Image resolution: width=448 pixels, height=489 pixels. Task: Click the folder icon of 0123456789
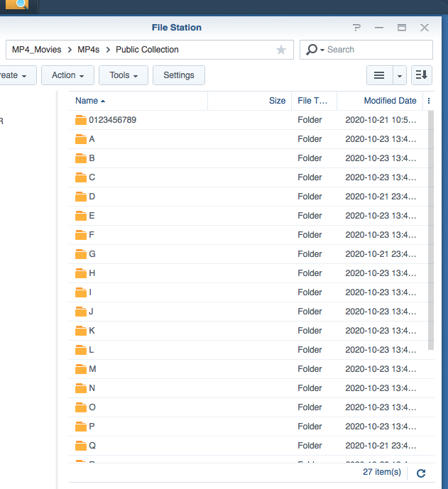click(80, 120)
